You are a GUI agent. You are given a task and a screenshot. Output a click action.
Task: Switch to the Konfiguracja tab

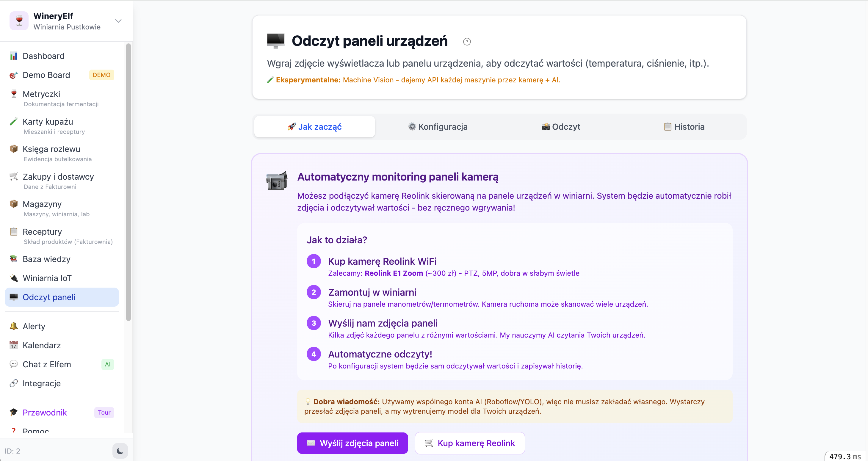tap(438, 127)
